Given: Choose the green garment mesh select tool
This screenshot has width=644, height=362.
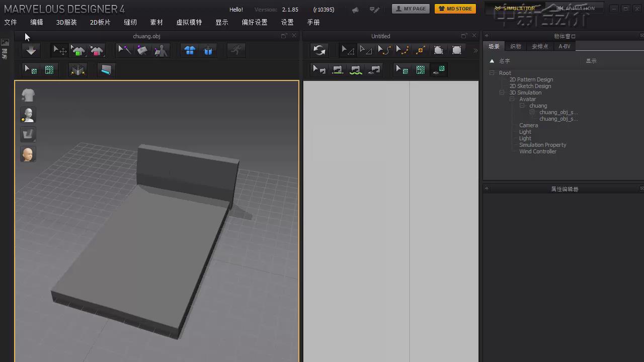Looking at the screenshot, I should [x=78, y=50].
